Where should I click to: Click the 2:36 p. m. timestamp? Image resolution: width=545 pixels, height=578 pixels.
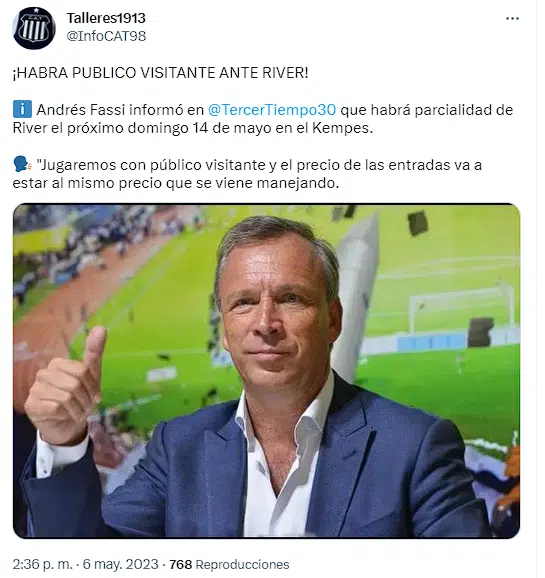[x=42, y=564]
